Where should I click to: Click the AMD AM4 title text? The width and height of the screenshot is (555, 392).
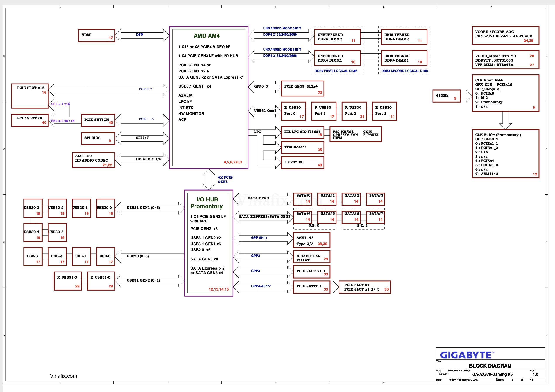pyautogui.click(x=206, y=36)
